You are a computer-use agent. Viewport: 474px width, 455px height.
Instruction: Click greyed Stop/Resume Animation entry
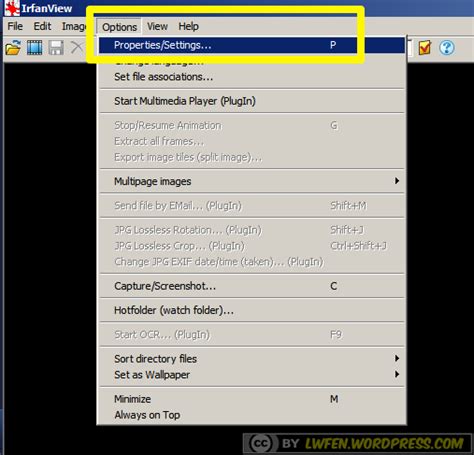(x=252, y=125)
